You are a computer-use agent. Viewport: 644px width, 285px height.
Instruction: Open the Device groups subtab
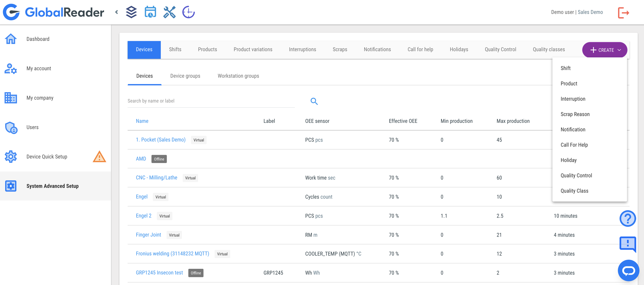185,76
